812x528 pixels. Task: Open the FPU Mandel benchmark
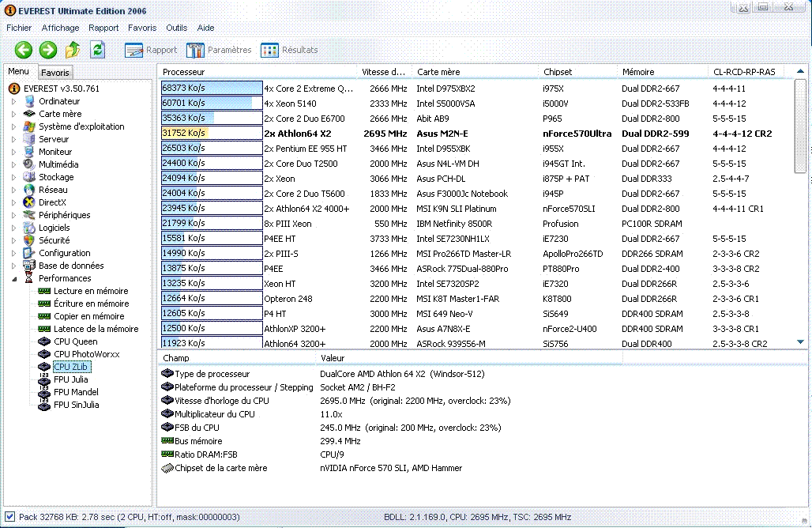pos(76,392)
